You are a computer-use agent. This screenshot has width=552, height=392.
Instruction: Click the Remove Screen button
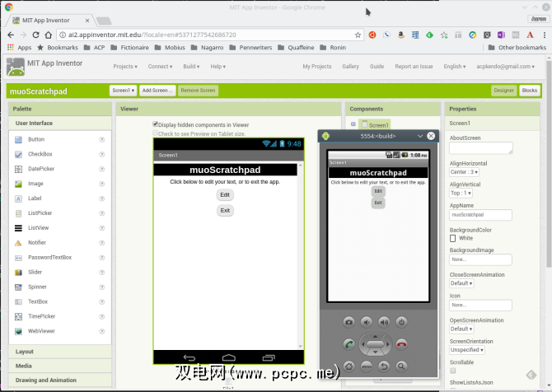198,91
